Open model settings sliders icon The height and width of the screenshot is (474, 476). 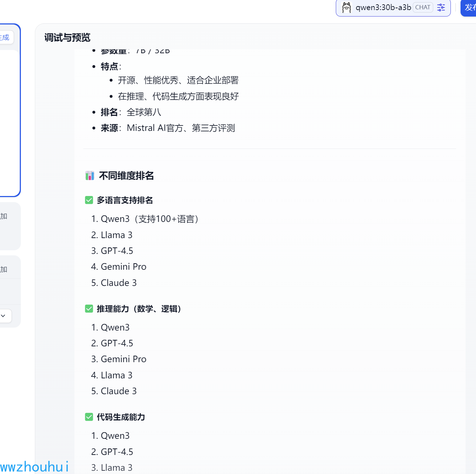coord(441,7)
